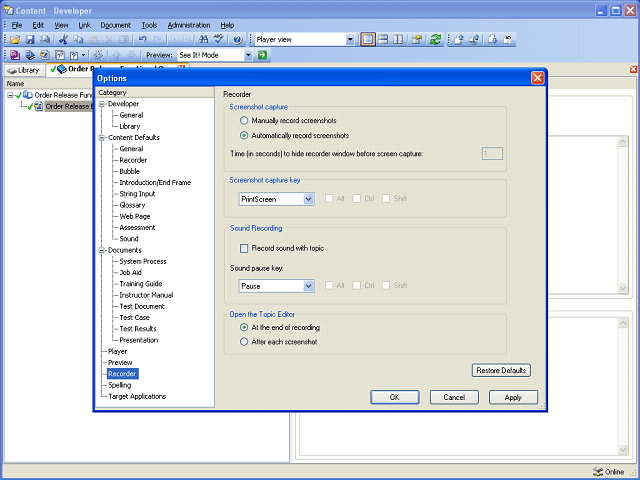Select Target Applications category
The height and width of the screenshot is (480, 640).
coord(137,396)
